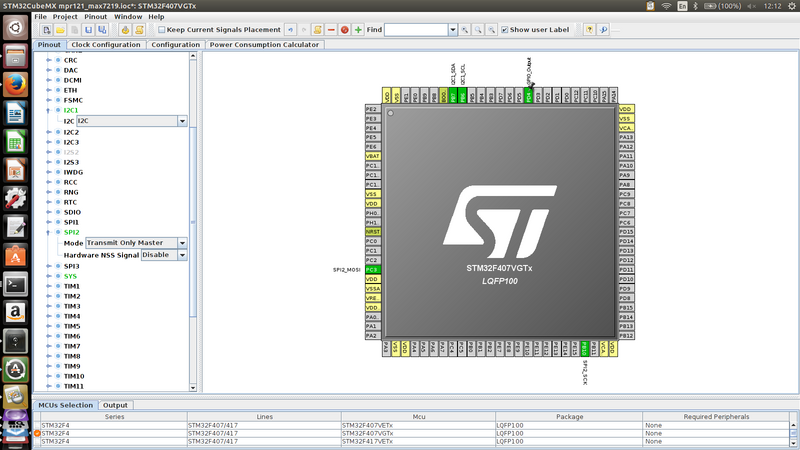This screenshot has width=800, height=450.
Task: Click the Find input field
Action: 416,30
